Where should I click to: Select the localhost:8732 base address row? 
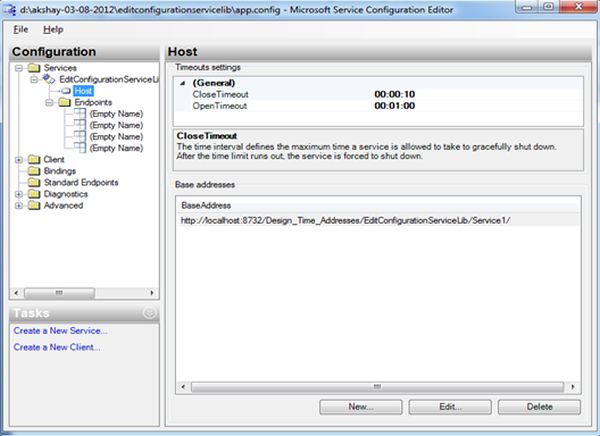pos(378,220)
